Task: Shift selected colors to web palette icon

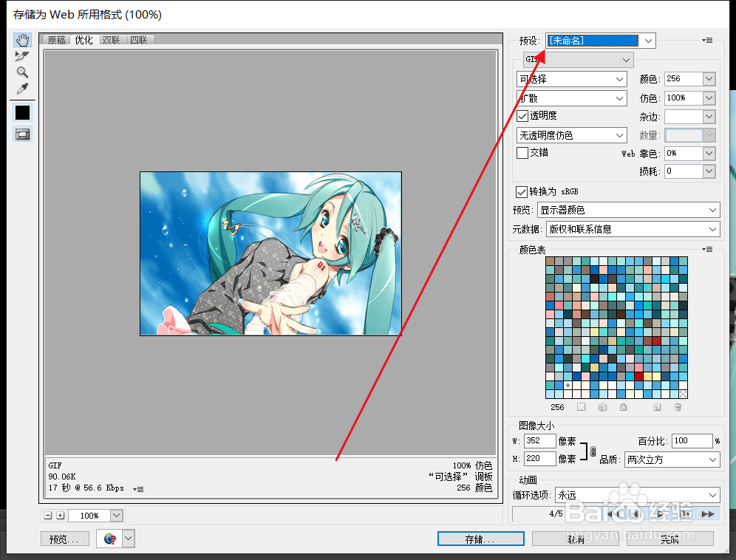Action: [x=602, y=407]
